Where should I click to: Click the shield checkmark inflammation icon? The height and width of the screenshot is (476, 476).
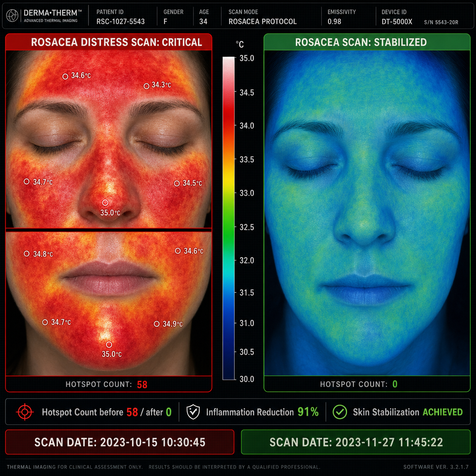(x=193, y=412)
